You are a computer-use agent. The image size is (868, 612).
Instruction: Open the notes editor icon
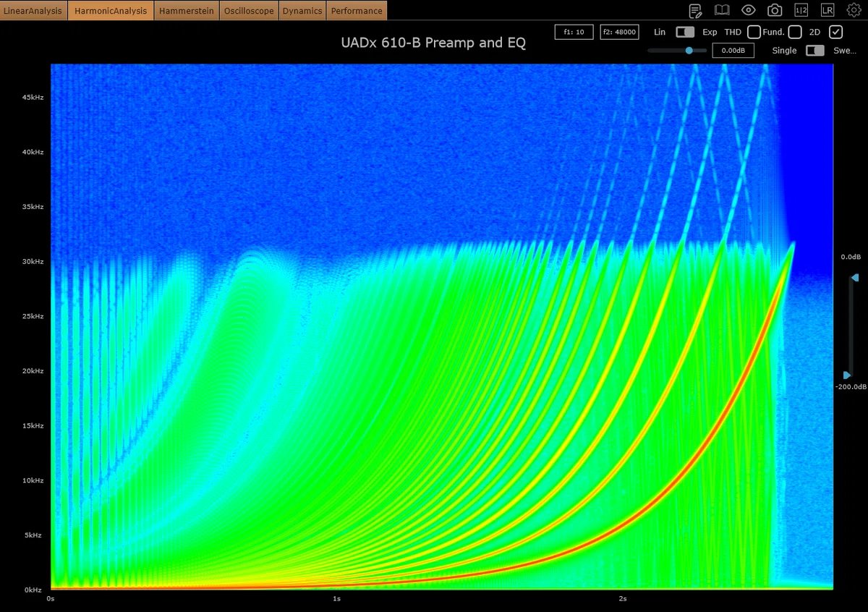(696, 10)
